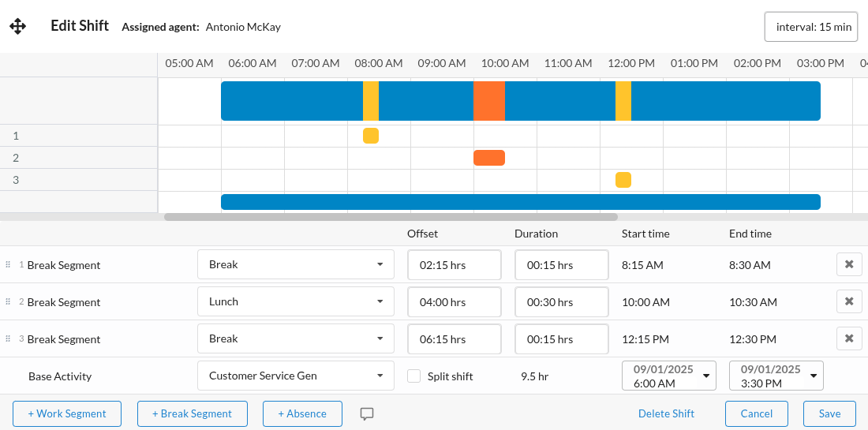The width and height of the screenshot is (868, 430).
Task: Enable the Split shift checkbox
Action: (x=414, y=376)
